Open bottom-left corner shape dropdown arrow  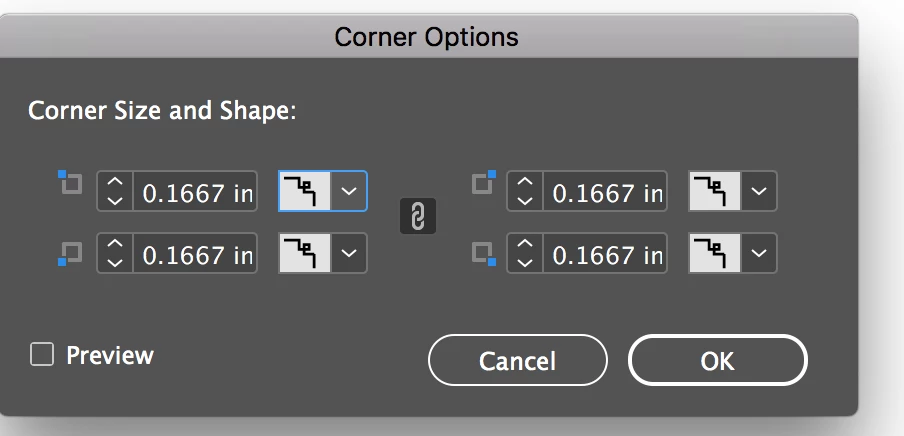click(x=349, y=253)
